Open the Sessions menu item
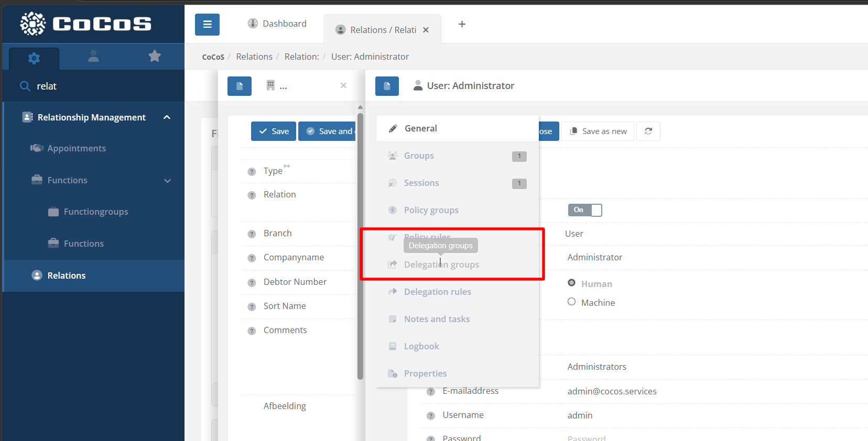Image resolution: width=868 pixels, height=441 pixels. [x=458, y=183]
